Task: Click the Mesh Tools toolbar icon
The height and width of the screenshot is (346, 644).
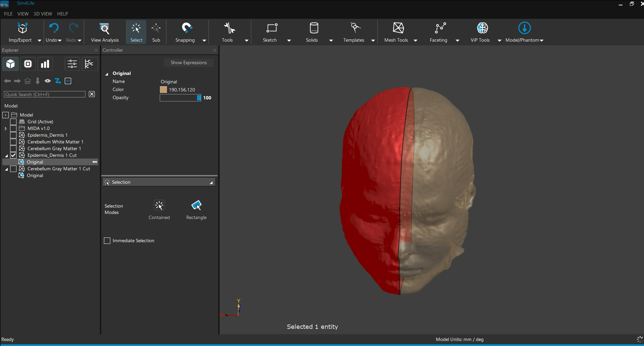Action: click(x=398, y=28)
